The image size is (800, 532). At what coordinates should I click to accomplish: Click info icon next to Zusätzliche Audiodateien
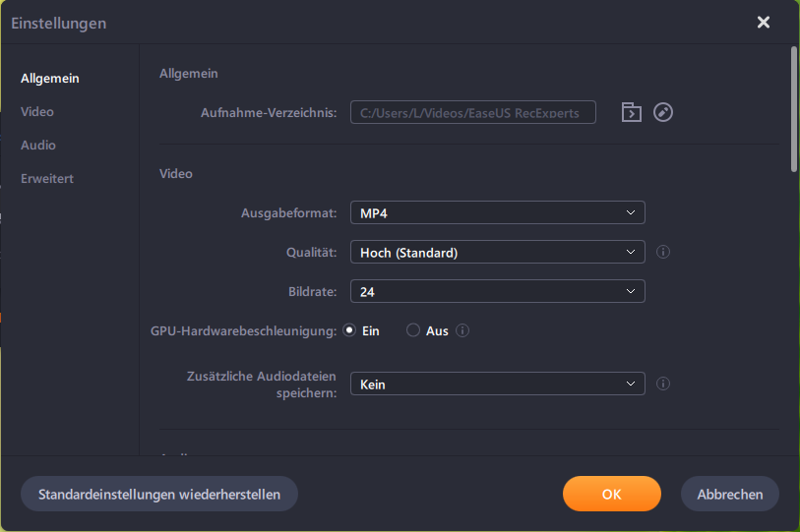click(x=663, y=384)
